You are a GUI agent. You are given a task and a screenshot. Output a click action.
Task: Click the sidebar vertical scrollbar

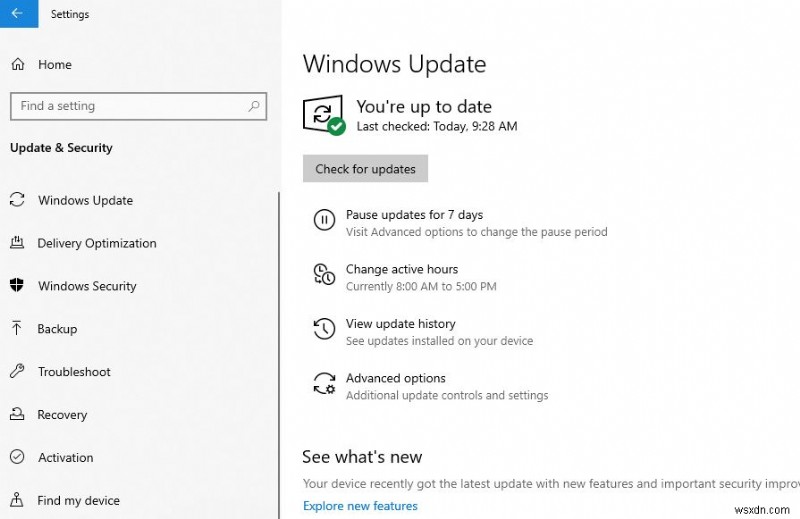pos(279,355)
